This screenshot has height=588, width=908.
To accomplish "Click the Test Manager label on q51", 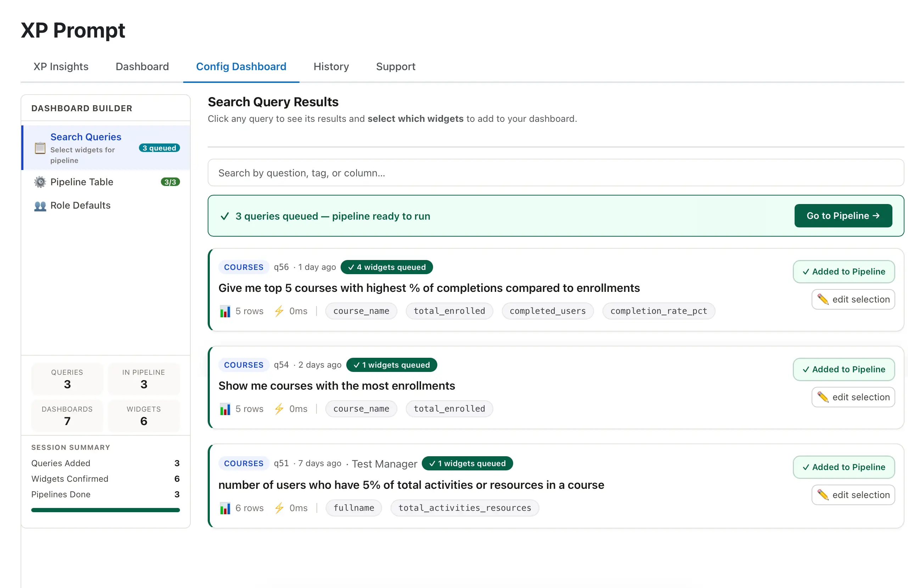I will [384, 464].
